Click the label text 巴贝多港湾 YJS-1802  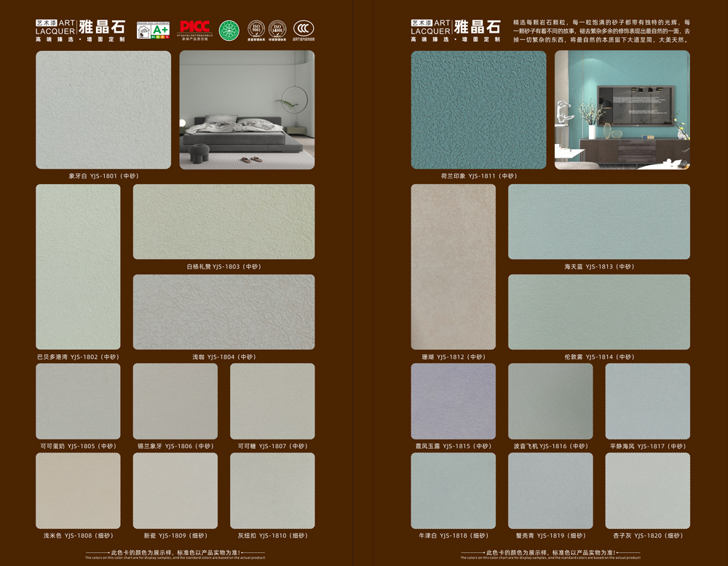tap(67, 356)
